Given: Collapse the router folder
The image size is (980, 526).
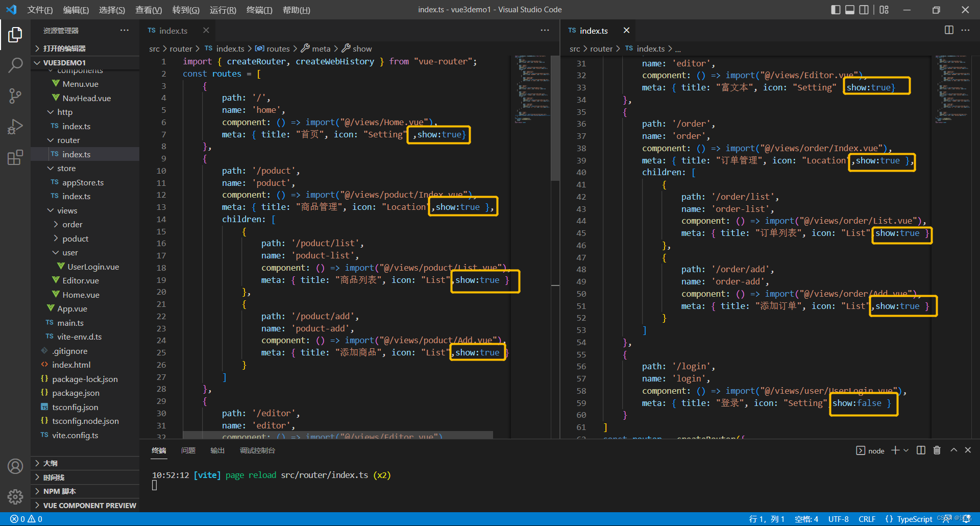Looking at the screenshot, I should click(68, 140).
